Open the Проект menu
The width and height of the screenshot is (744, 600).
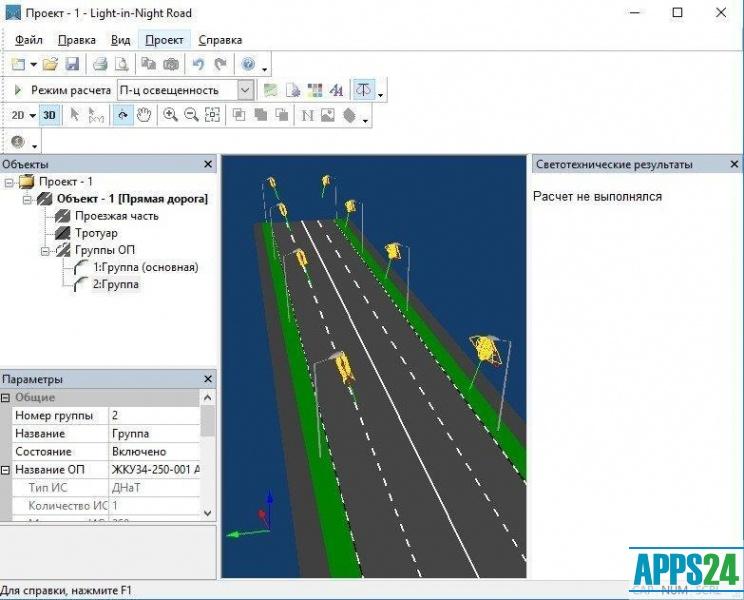164,40
